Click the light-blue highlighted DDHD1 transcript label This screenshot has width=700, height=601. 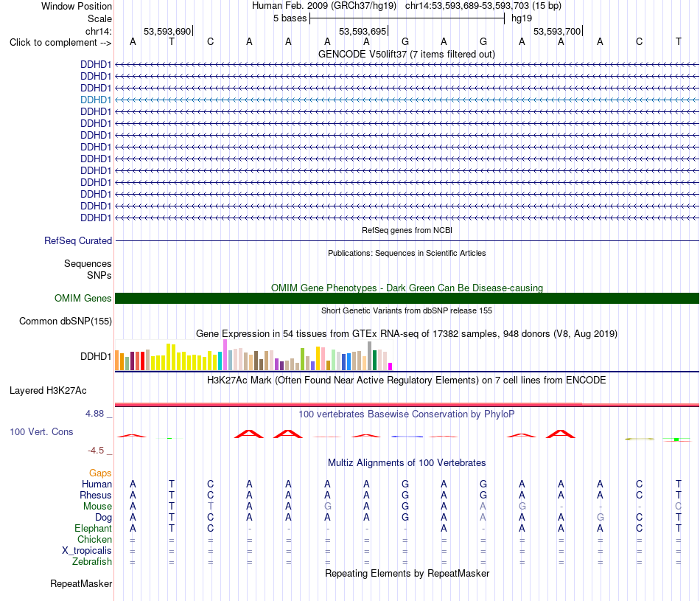click(x=96, y=100)
